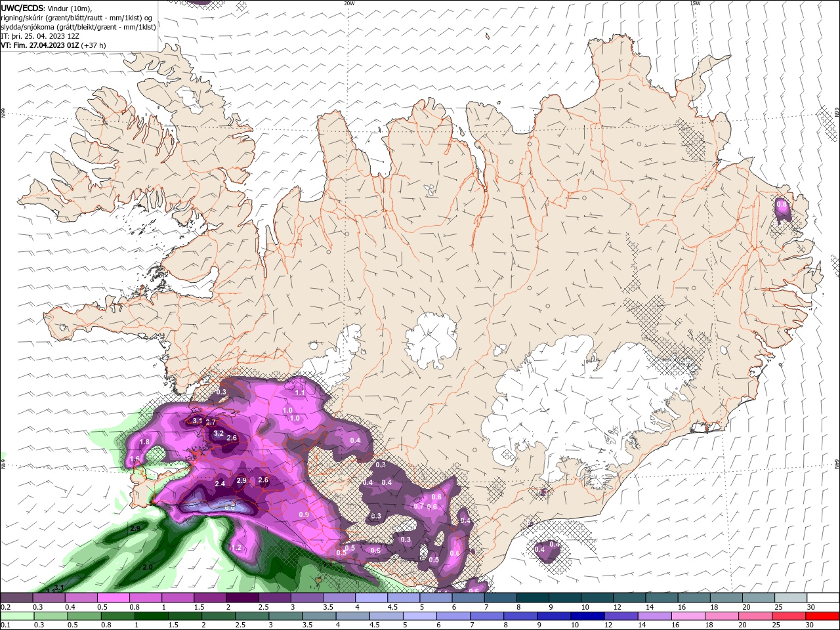Click the light lavender swatch labeled 4, upper legend
Viewport: 840px width, 630px height.
coord(370,598)
